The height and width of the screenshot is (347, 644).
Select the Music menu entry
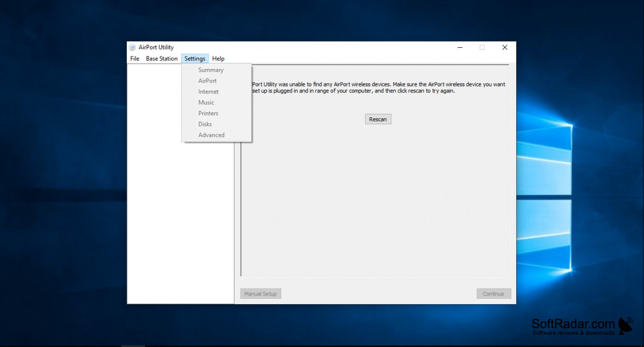point(216,102)
